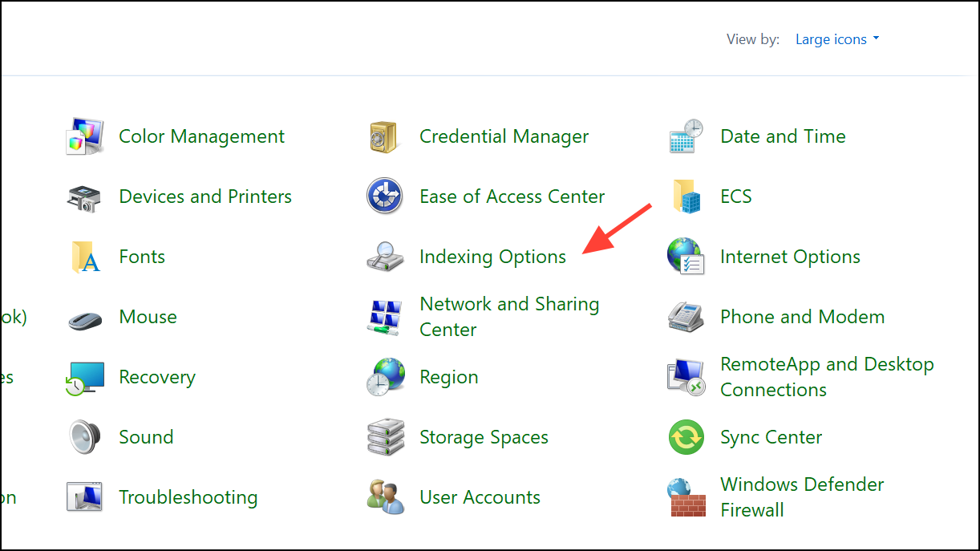Select the Phone and Modem icon
Viewport: 980px width, 551px height.
click(x=685, y=316)
